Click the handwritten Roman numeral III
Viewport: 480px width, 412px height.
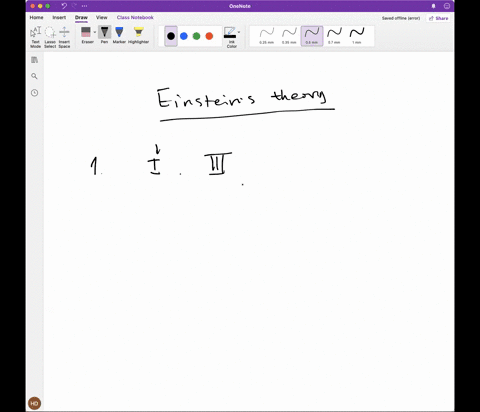pyautogui.click(x=218, y=163)
